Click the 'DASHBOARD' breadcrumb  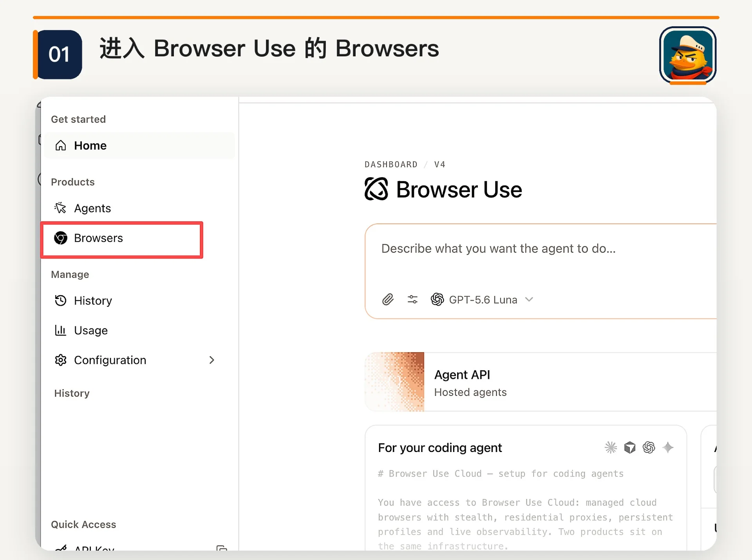(x=391, y=164)
